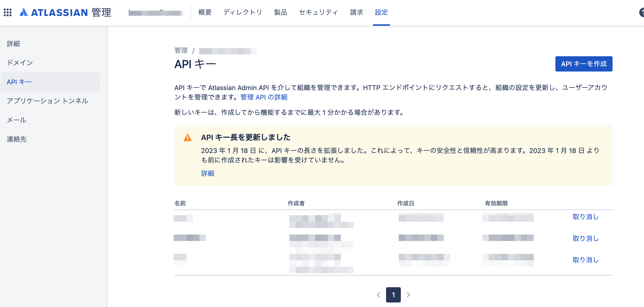The image size is (644, 307).
Task: Open the 概要 tab
Action: (205, 12)
